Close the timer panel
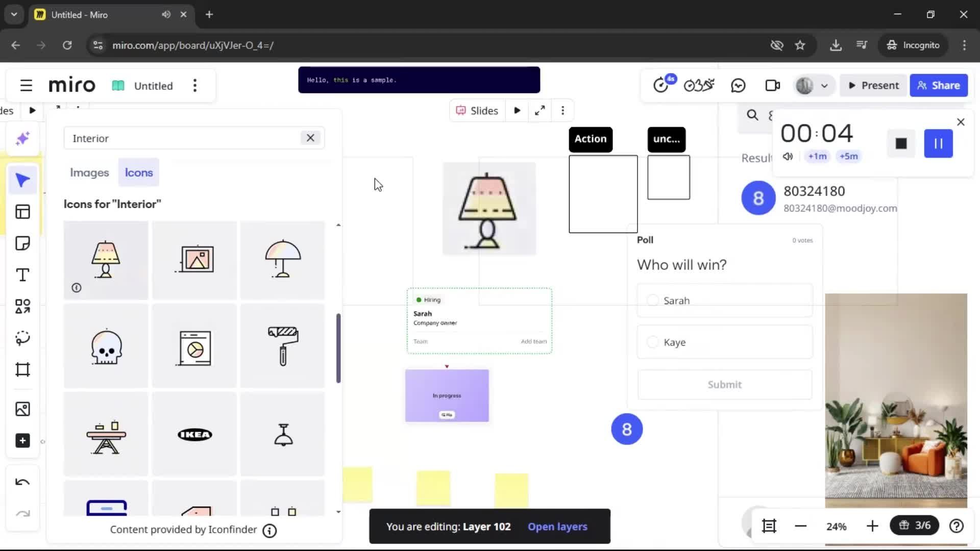The image size is (980, 551). pyautogui.click(x=961, y=122)
